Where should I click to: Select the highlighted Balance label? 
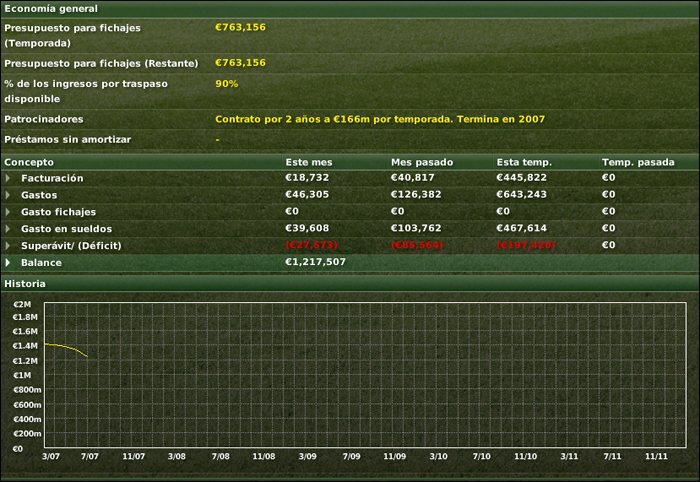tap(41, 262)
